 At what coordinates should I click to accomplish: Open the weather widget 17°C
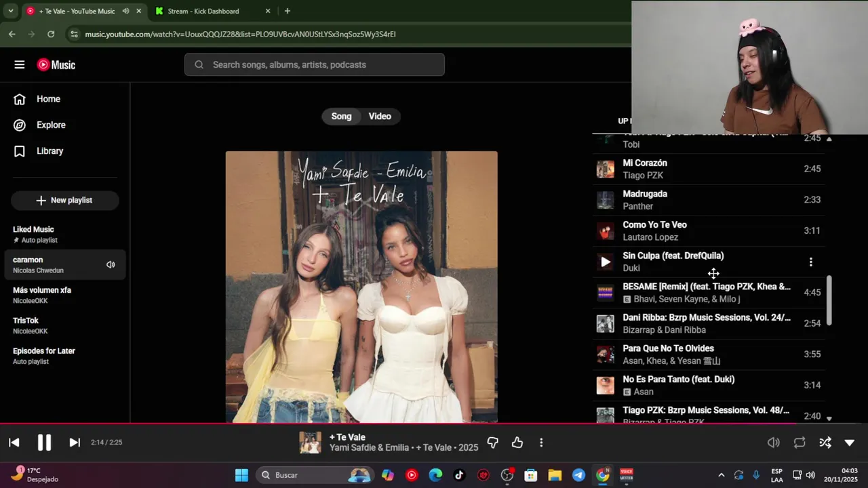35,474
